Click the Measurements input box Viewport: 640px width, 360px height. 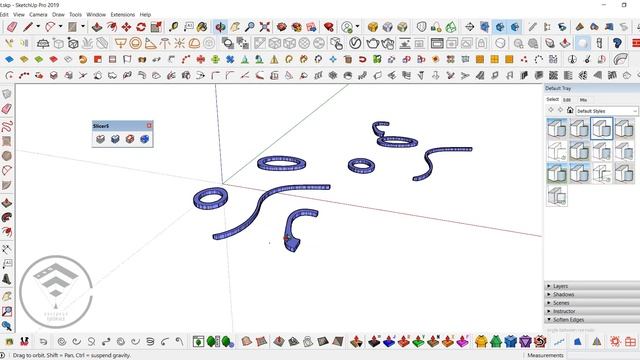point(604,355)
